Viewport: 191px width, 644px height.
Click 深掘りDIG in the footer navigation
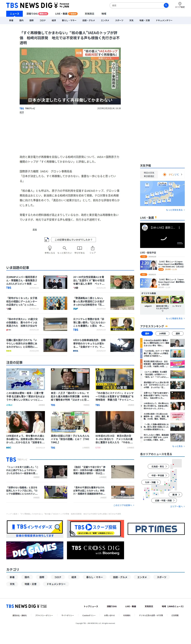[x=111, y=606]
